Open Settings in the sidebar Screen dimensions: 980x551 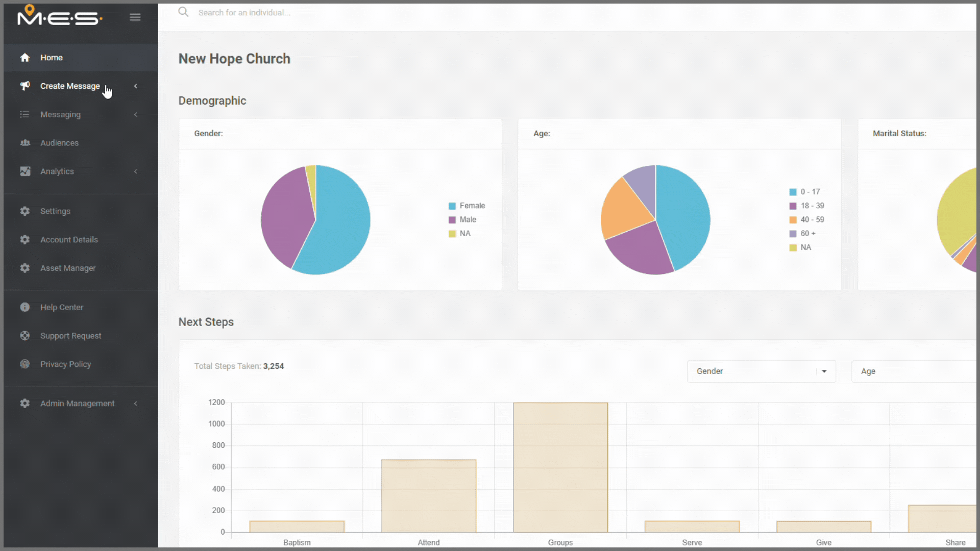[x=55, y=211]
